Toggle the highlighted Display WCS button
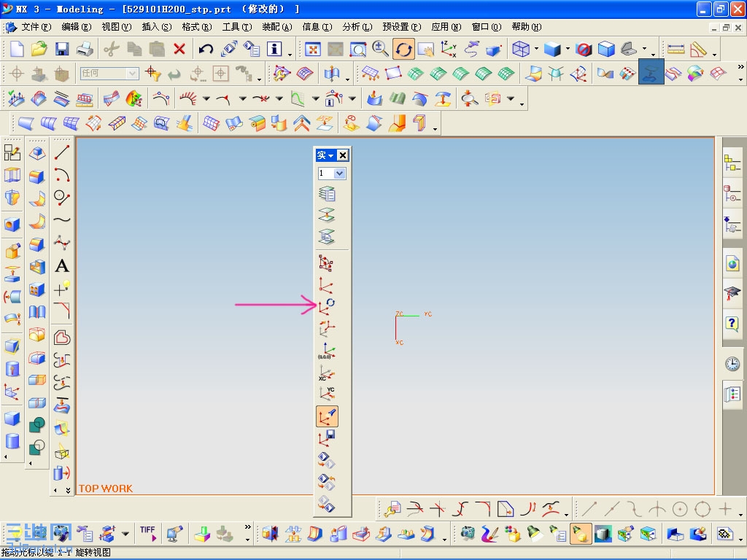Screen dimensions: 747x560 tap(328, 416)
